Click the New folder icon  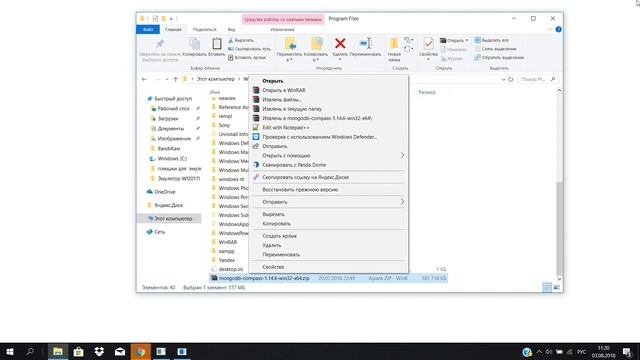click(x=394, y=43)
